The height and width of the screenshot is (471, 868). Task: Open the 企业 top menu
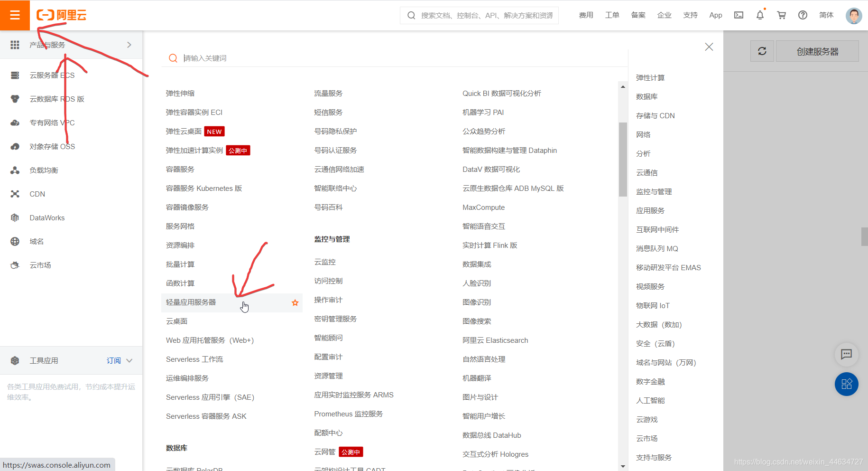point(664,15)
